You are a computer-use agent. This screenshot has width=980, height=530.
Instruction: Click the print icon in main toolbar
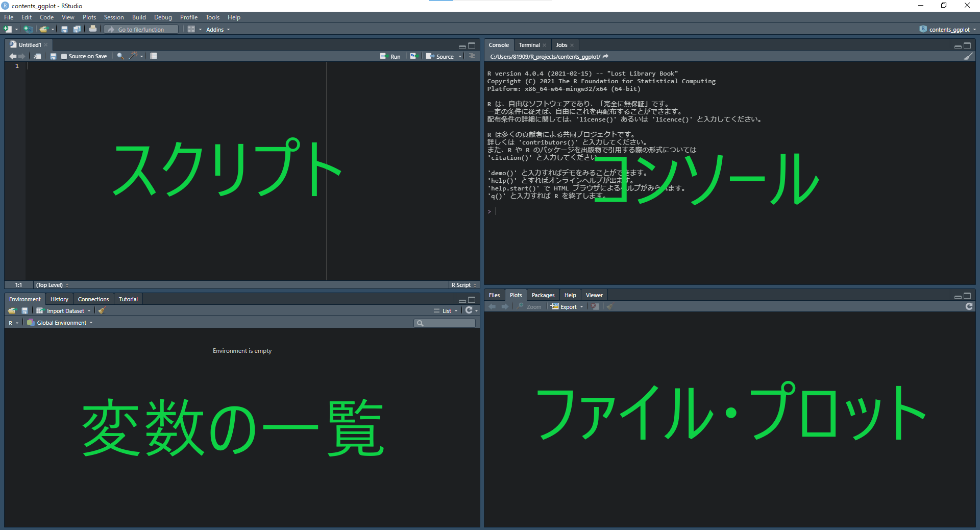[93, 29]
